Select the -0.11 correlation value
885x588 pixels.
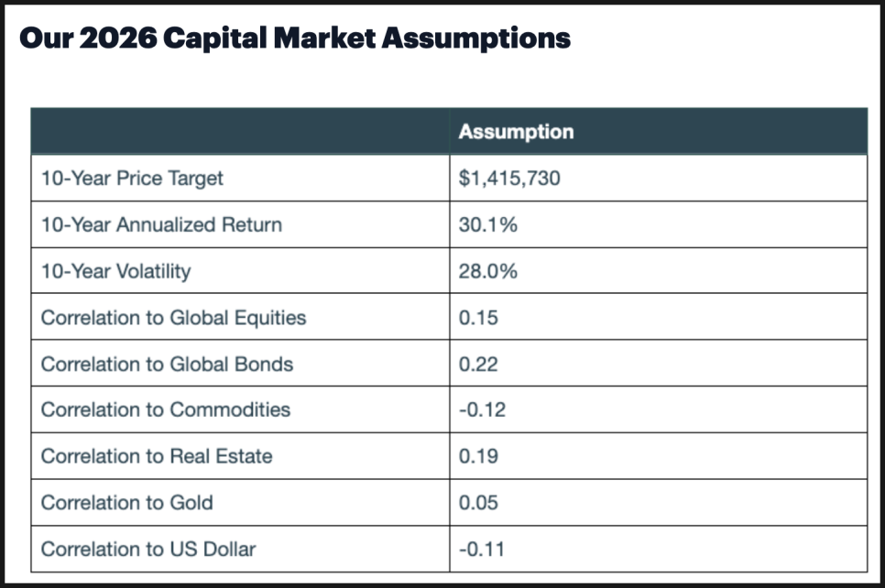(482, 550)
